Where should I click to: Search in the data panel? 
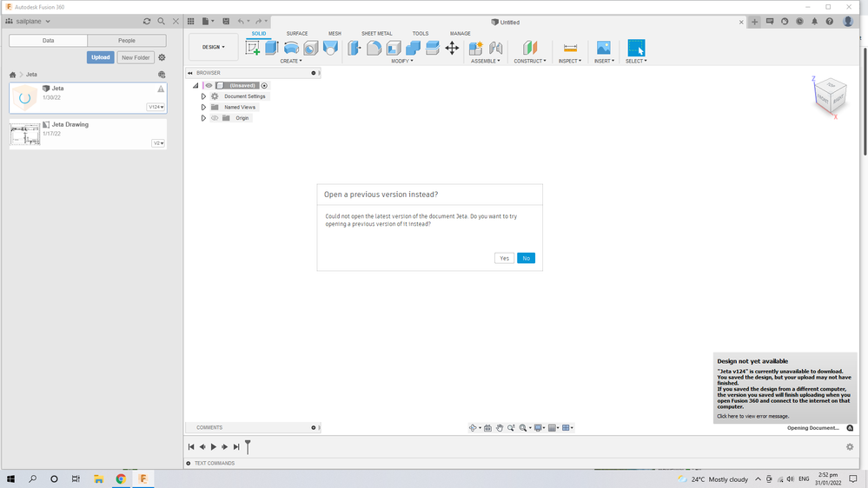(x=161, y=21)
